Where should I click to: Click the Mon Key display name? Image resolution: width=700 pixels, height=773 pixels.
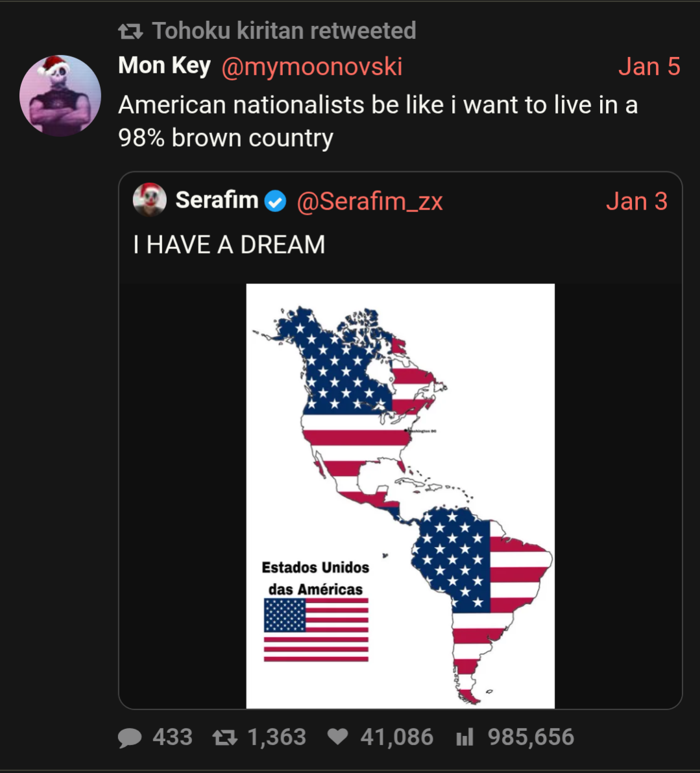164,65
